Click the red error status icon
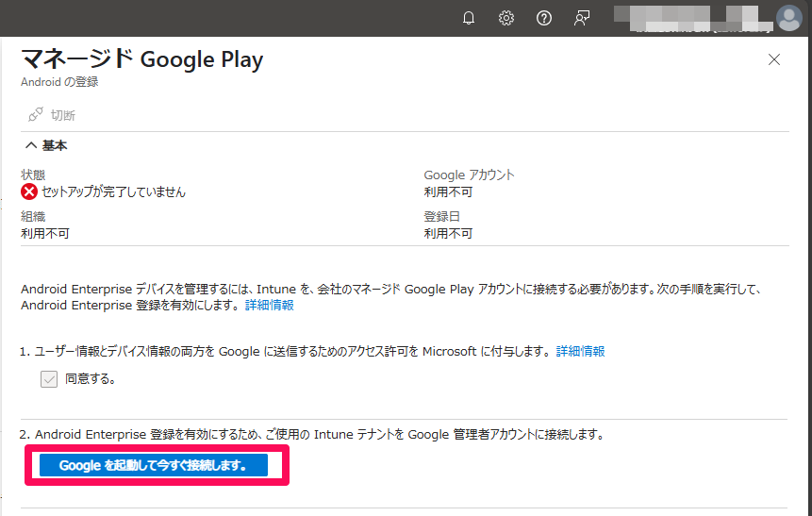 [x=29, y=192]
